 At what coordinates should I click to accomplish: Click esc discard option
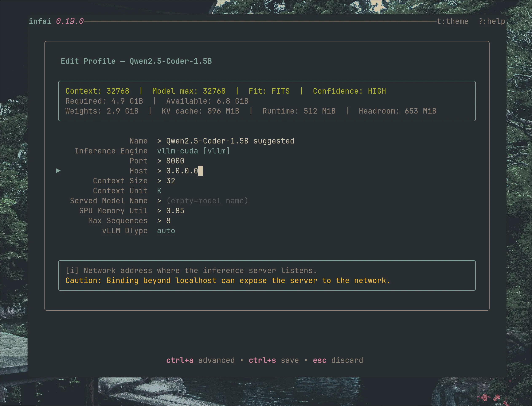[x=338, y=360]
